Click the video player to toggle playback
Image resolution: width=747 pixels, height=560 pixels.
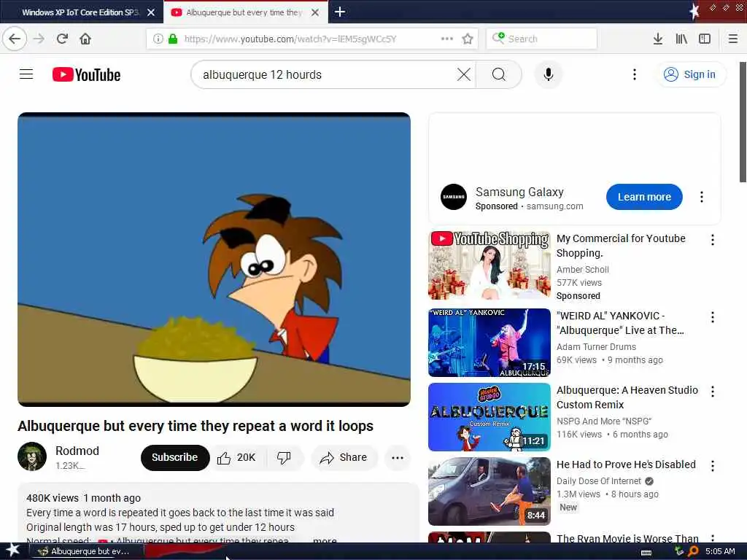214,260
